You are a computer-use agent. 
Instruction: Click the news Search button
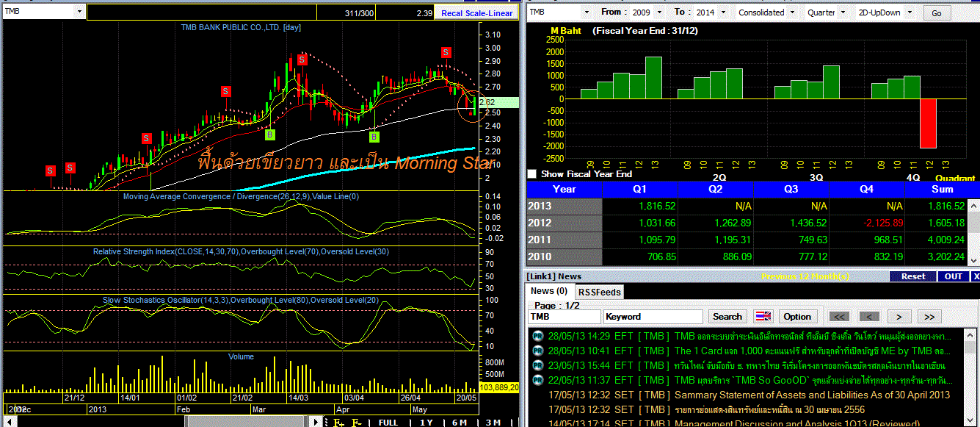pos(727,317)
